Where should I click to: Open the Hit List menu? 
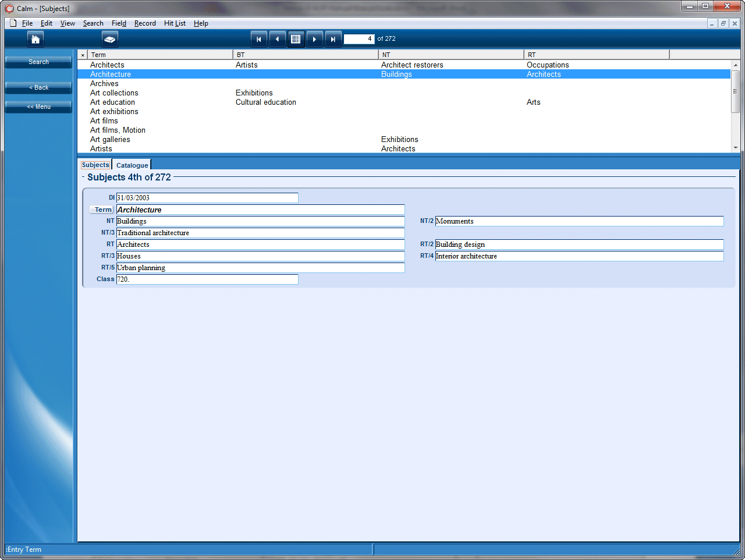pyautogui.click(x=175, y=23)
